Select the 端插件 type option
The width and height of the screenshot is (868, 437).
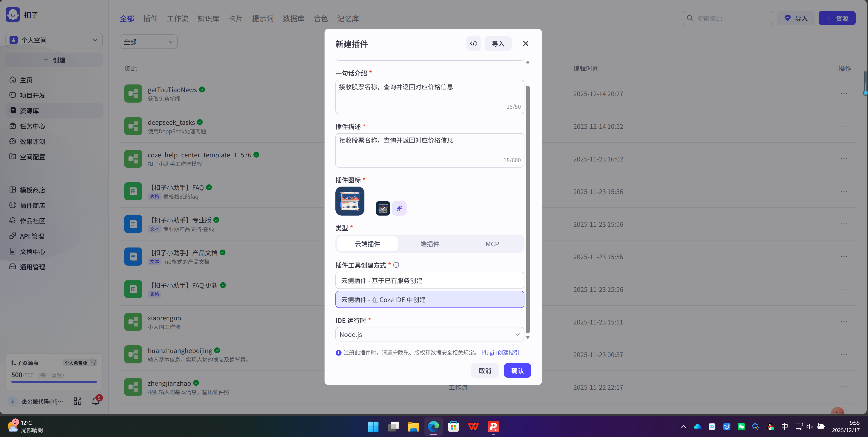[430, 244]
